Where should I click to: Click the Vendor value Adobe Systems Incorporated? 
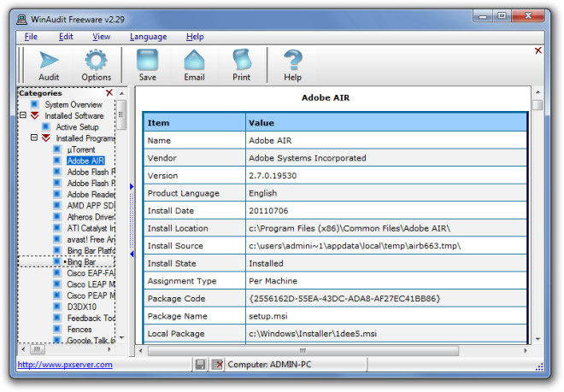(x=308, y=158)
